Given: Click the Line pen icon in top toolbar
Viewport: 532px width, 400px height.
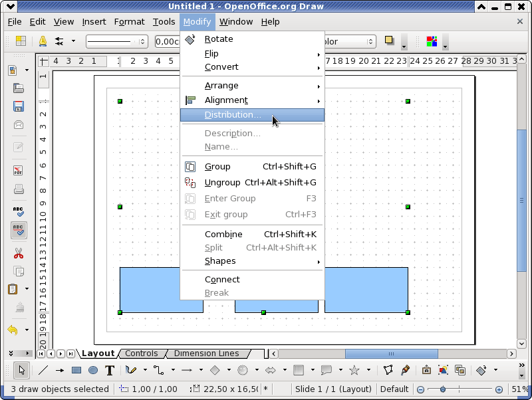Looking at the screenshot, I should click(43, 41).
